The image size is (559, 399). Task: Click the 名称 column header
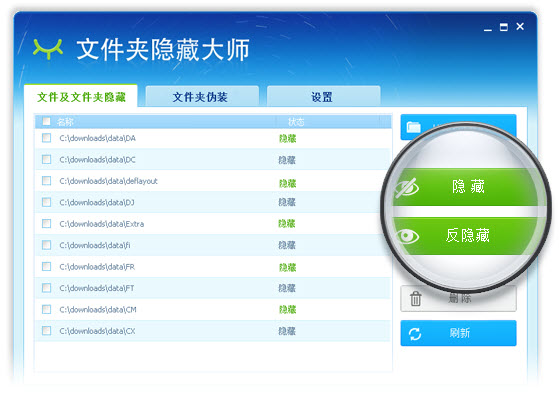tap(65, 122)
